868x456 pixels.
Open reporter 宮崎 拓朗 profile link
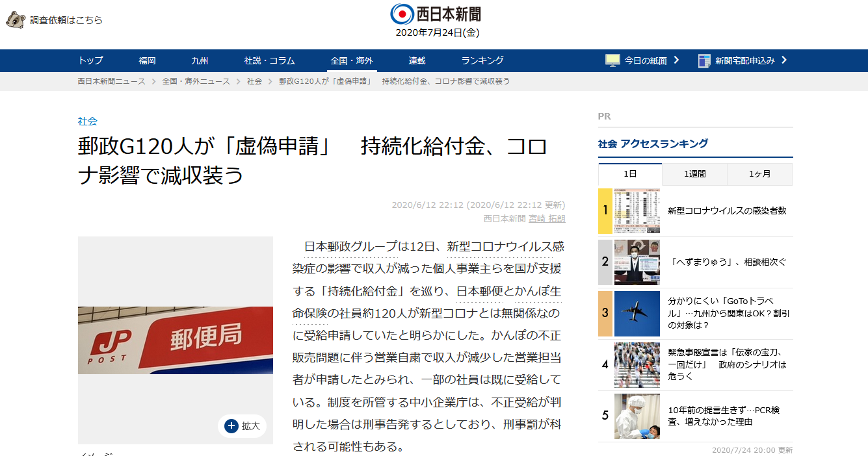pyautogui.click(x=547, y=218)
